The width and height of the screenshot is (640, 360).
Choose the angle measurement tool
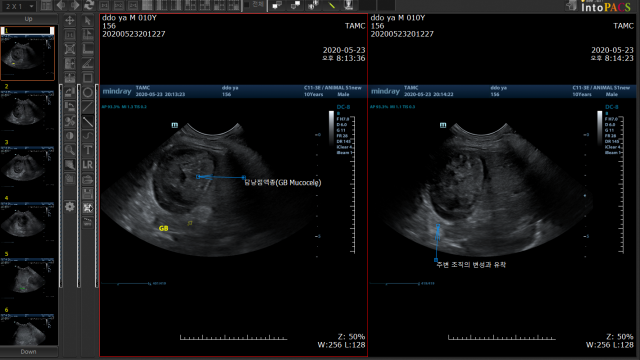click(87, 63)
